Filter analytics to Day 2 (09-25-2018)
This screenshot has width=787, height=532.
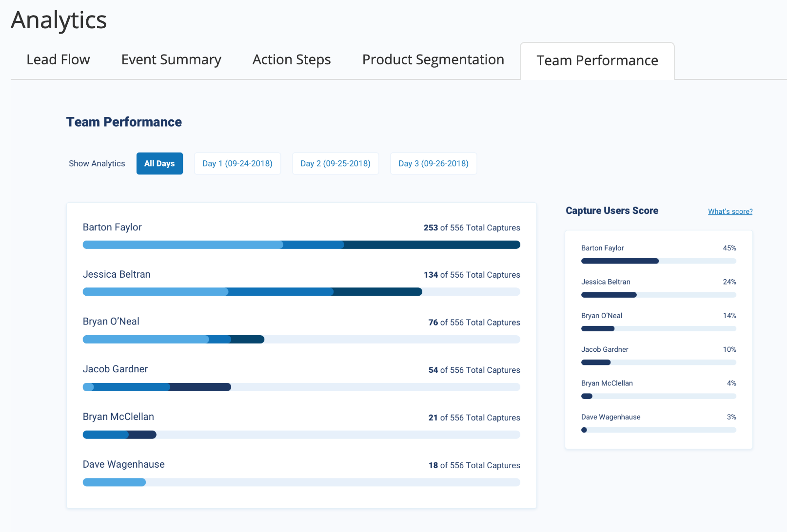point(335,163)
